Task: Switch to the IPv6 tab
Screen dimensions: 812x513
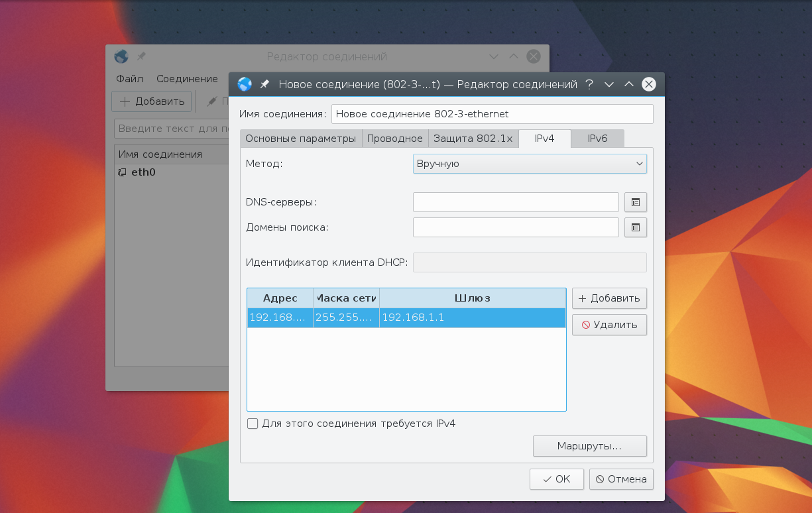Action: point(597,139)
